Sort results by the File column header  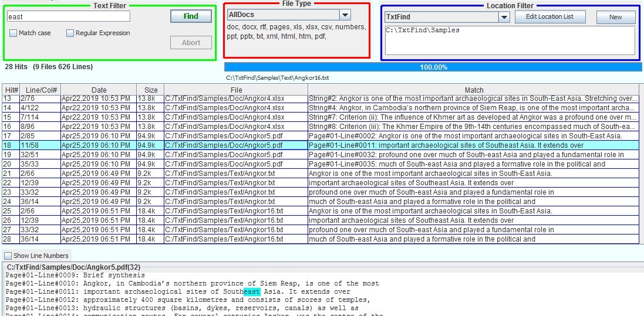(x=236, y=90)
